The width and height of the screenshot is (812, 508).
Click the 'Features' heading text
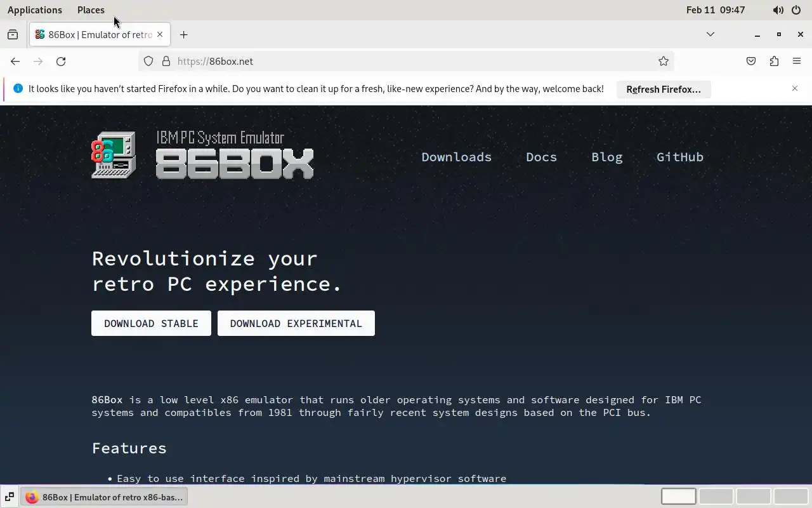129,448
